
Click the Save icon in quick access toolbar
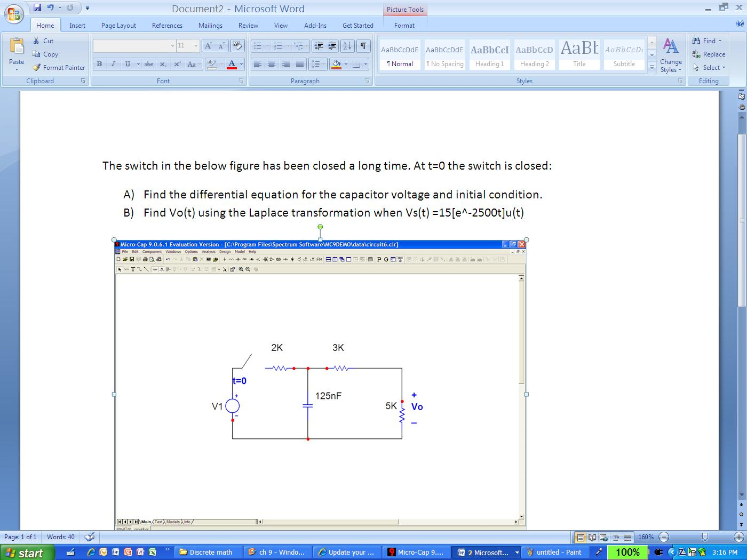37,7
